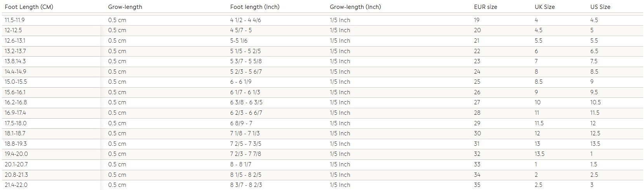Click the Grow-length column header
The height and width of the screenshot is (190, 644).
[125, 7]
